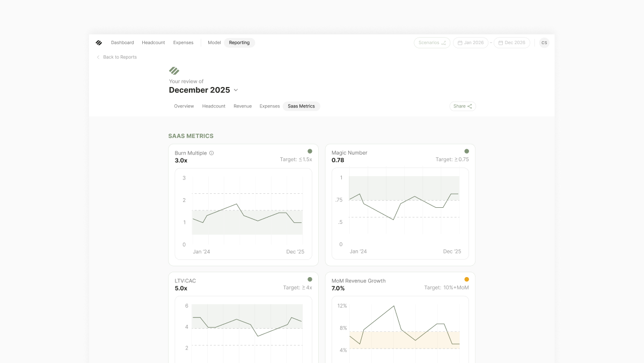Click the green report logo above the title
This screenshot has height=363, width=644.
(x=174, y=70)
